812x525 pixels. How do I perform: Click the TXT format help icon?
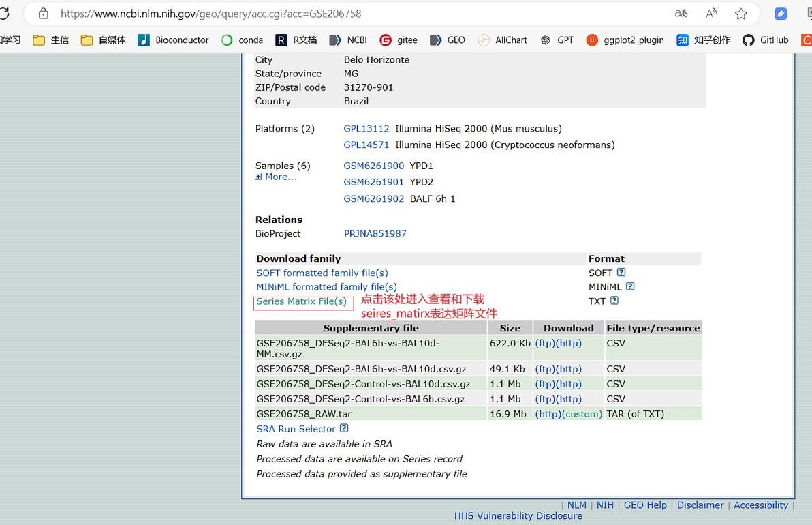(614, 300)
